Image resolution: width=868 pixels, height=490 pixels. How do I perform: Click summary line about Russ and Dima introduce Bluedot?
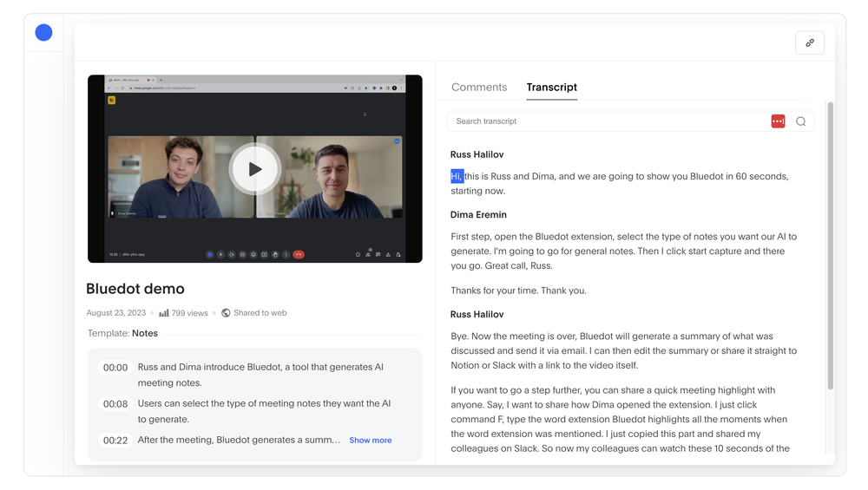tap(260, 375)
